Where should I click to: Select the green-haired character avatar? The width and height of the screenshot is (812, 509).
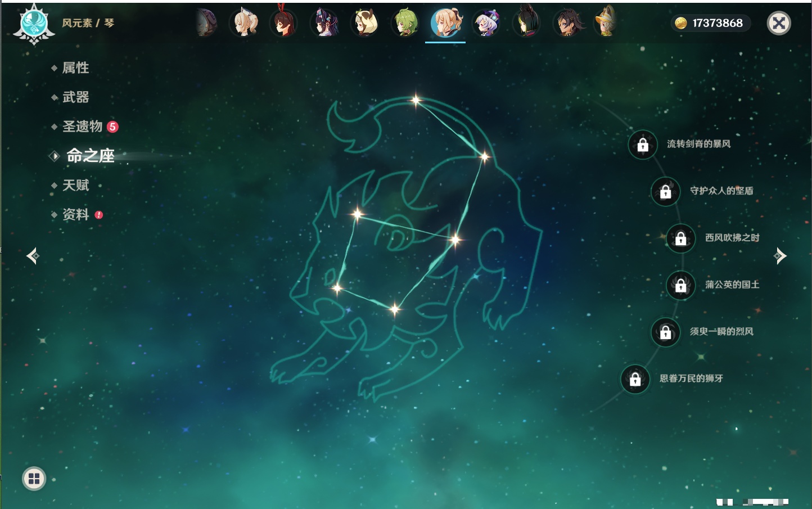[x=405, y=22]
